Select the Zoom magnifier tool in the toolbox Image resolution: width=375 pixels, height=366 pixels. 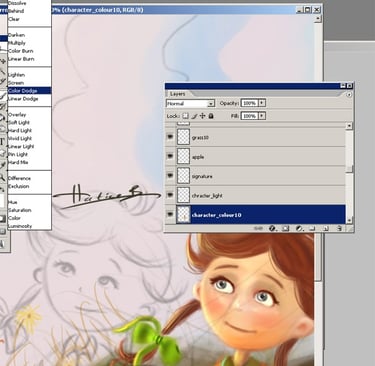[2, 178]
